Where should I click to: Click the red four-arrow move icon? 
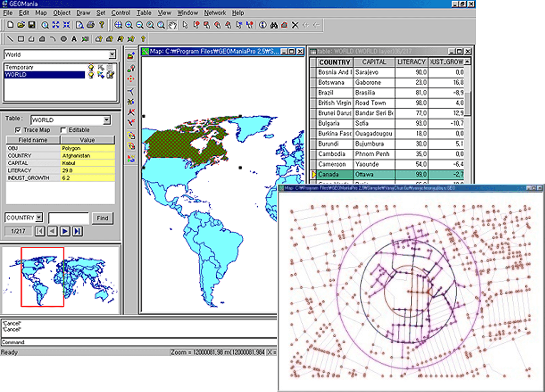(131, 79)
